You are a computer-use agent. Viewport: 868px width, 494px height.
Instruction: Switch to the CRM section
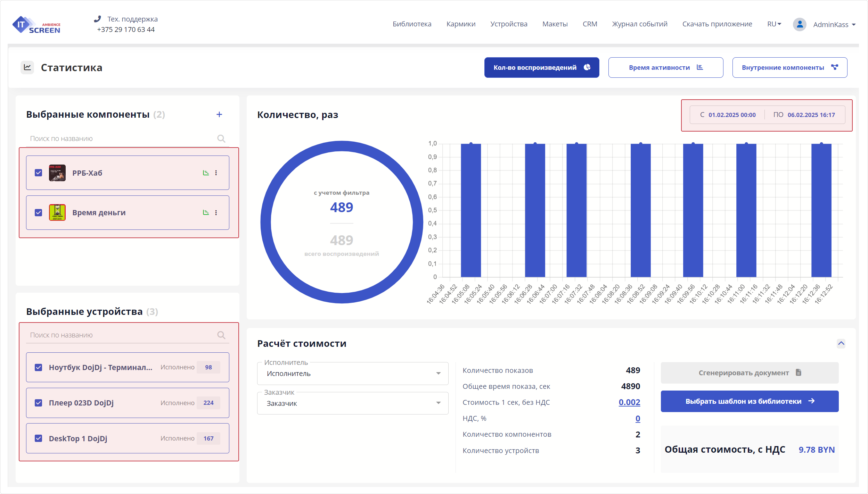point(590,24)
